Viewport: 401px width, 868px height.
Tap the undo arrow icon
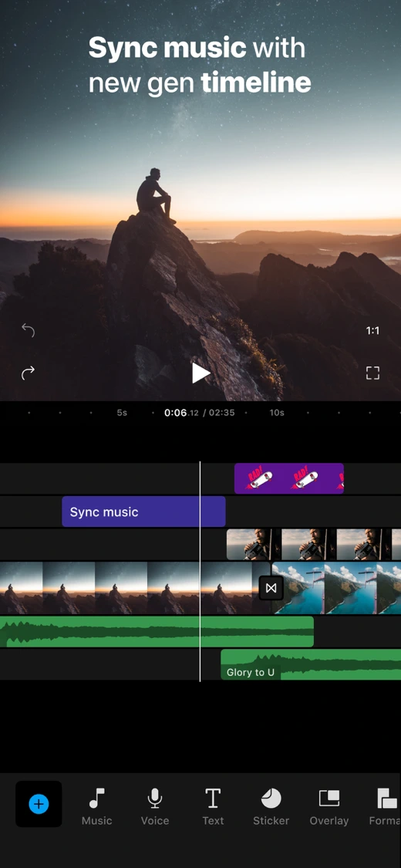coord(28,330)
